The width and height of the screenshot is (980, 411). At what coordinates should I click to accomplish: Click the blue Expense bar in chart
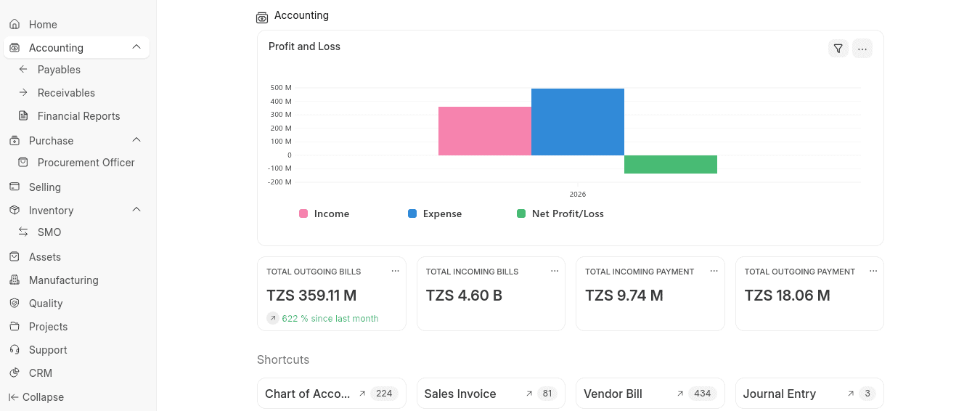tap(577, 122)
